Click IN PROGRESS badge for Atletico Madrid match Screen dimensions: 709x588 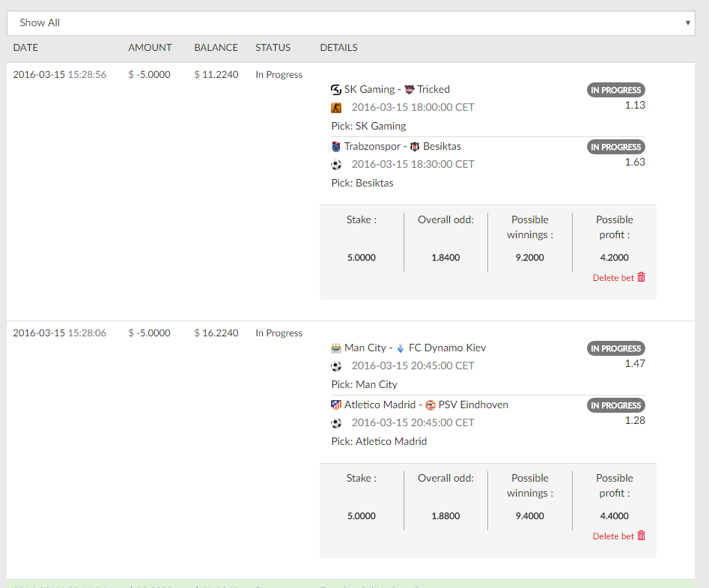click(616, 405)
